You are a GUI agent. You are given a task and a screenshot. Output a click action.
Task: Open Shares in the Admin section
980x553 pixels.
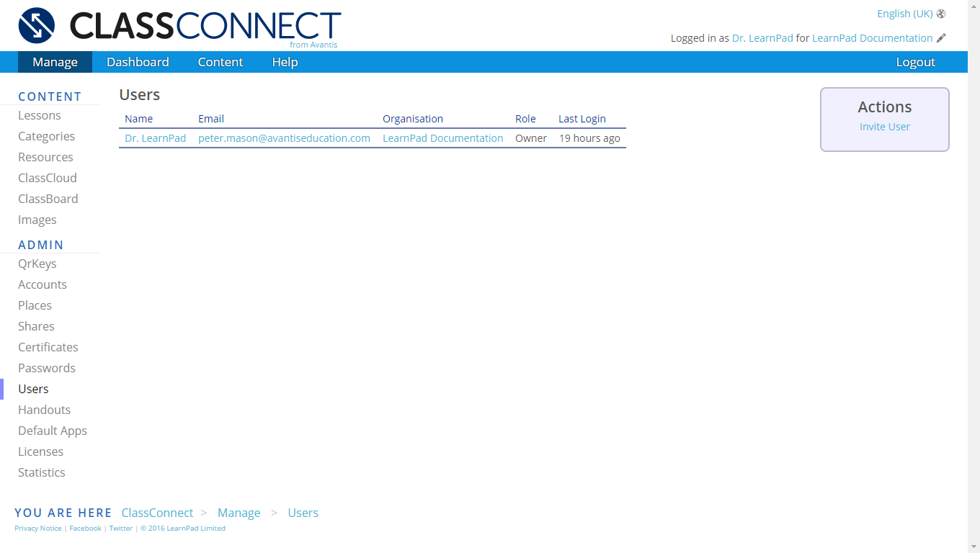click(x=36, y=326)
